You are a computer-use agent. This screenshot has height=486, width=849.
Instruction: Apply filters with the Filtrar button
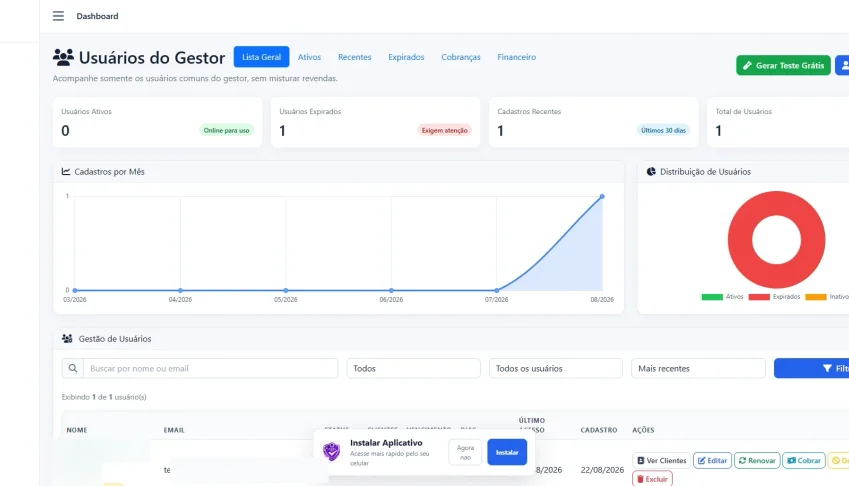pos(812,369)
